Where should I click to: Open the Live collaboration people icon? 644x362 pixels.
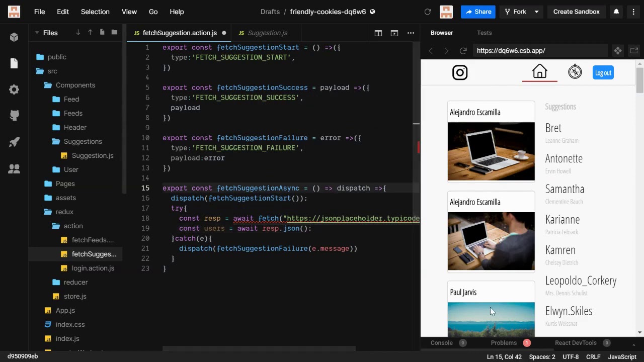click(14, 169)
